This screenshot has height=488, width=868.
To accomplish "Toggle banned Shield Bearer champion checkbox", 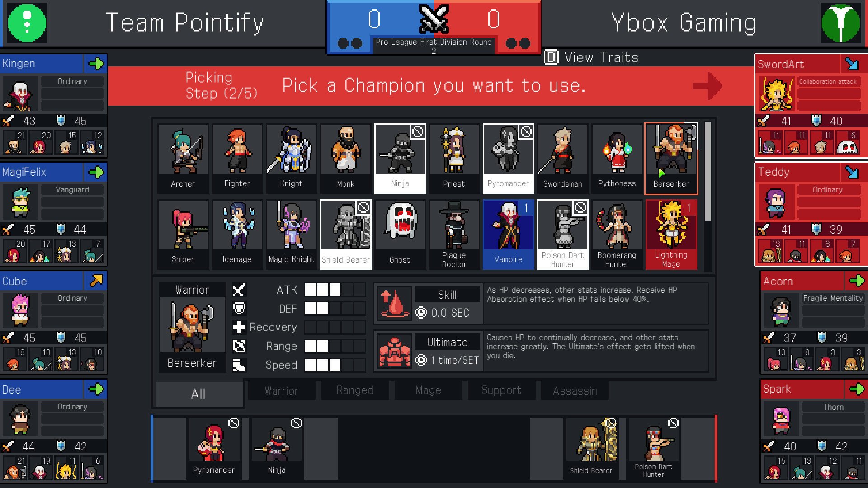I will click(x=364, y=207).
